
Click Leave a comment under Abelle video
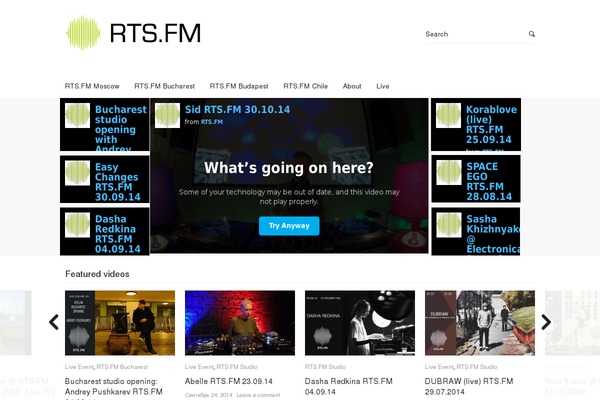258,395
